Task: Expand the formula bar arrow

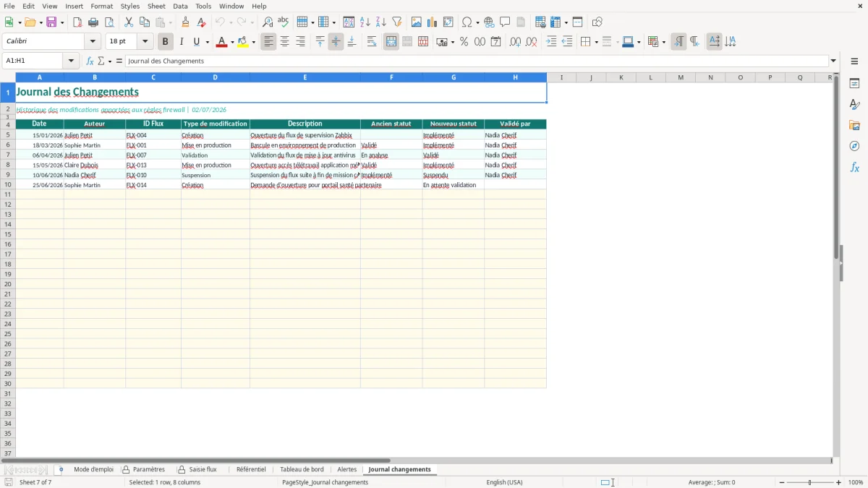Action: [x=833, y=61]
